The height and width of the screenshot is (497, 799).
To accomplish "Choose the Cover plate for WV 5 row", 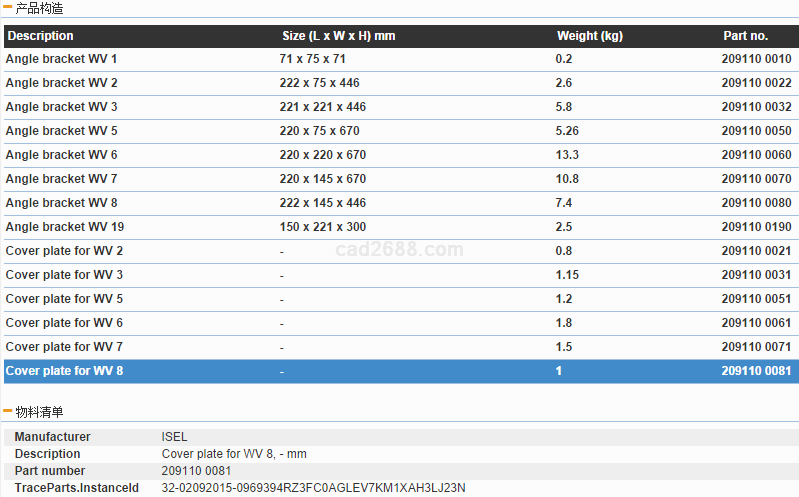I will point(65,299).
